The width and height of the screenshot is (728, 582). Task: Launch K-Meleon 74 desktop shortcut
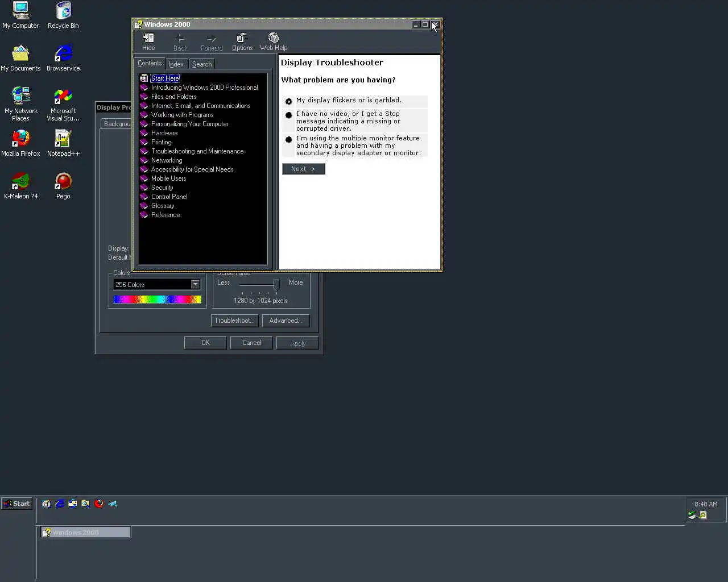click(20, 186)
